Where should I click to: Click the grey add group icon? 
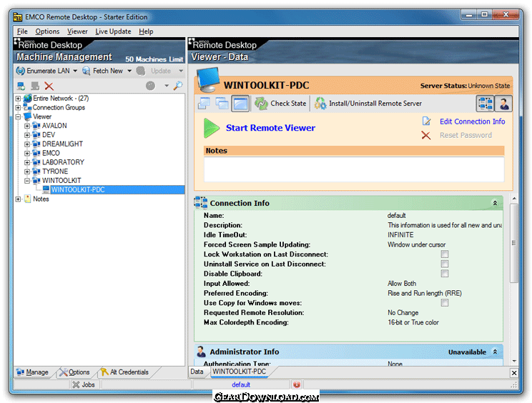click(x=35, y=86)
